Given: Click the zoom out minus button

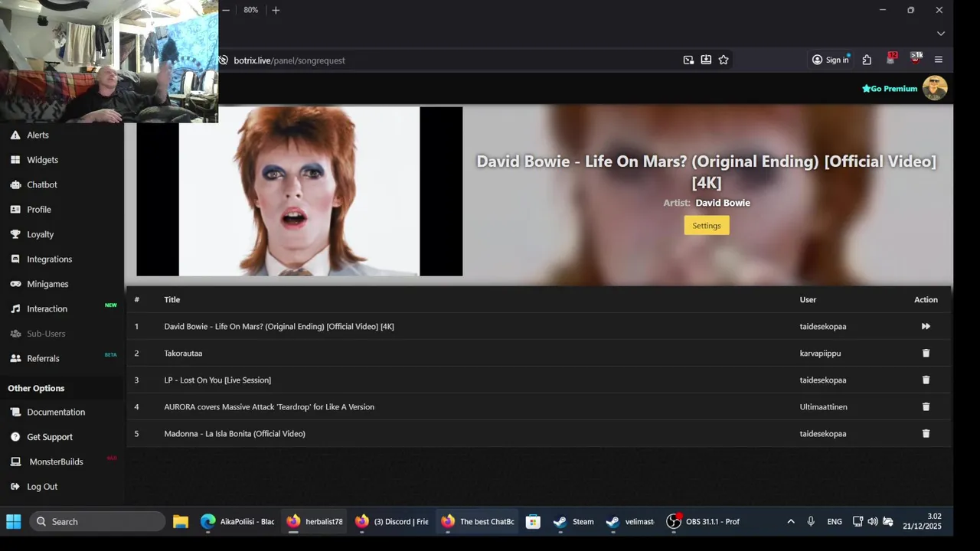Looking at the screenshot, I should pyautogui.click(x=226, y=10).
